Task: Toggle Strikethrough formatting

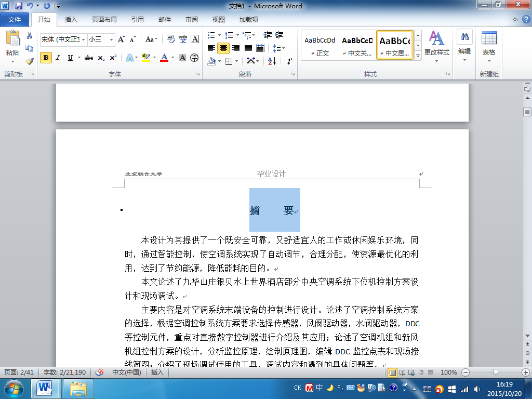Action: click(x=89, y=58)
